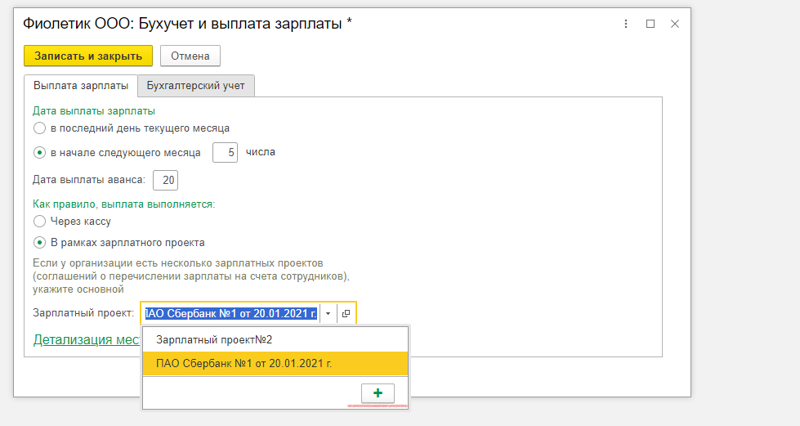Select 'в последний день текущего месяца' option
Screen dimensions: 800x426
click(39, 128)
